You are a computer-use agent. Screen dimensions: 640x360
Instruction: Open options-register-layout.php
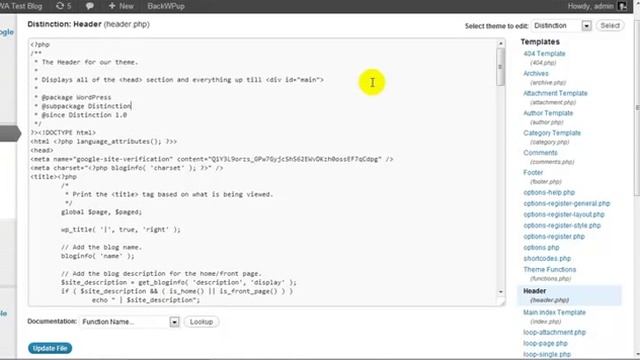tap(564, 214)
